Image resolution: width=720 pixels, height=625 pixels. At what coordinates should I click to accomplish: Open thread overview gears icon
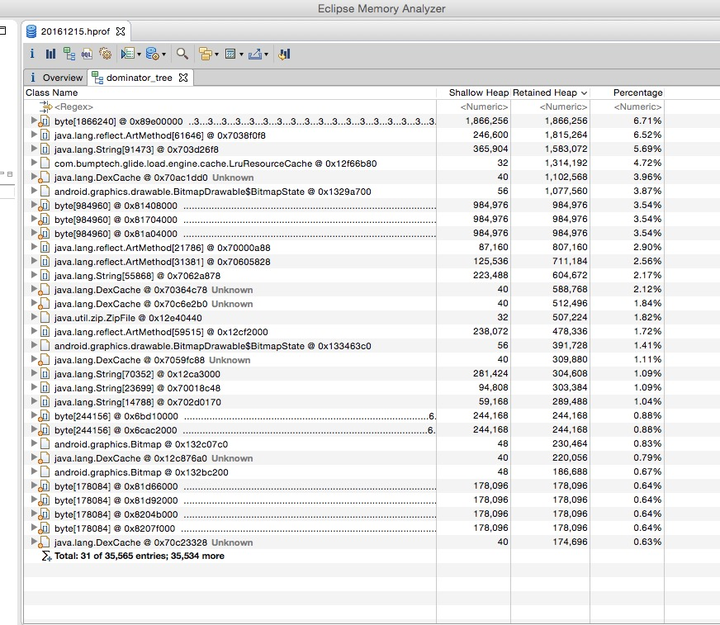pyautogui.click(x=105, y=54)
